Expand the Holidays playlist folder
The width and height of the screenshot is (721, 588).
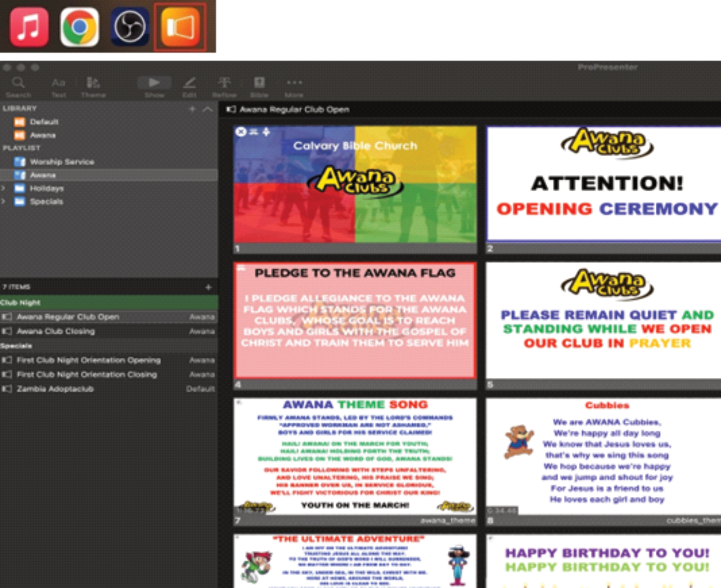(3, 188)
